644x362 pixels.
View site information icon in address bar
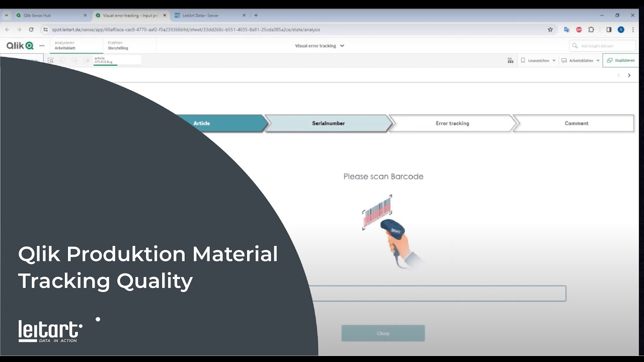[45, 30]
